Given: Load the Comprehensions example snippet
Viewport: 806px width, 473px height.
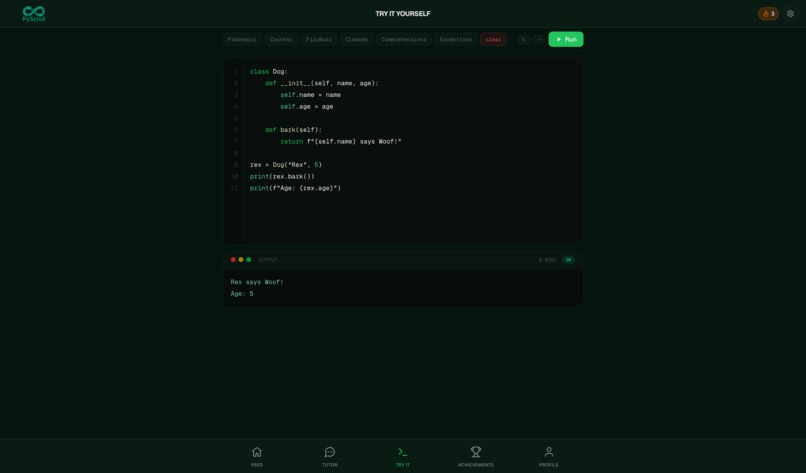Looking at the screenshot, I should pyautogui.click(x=404, y=40).
